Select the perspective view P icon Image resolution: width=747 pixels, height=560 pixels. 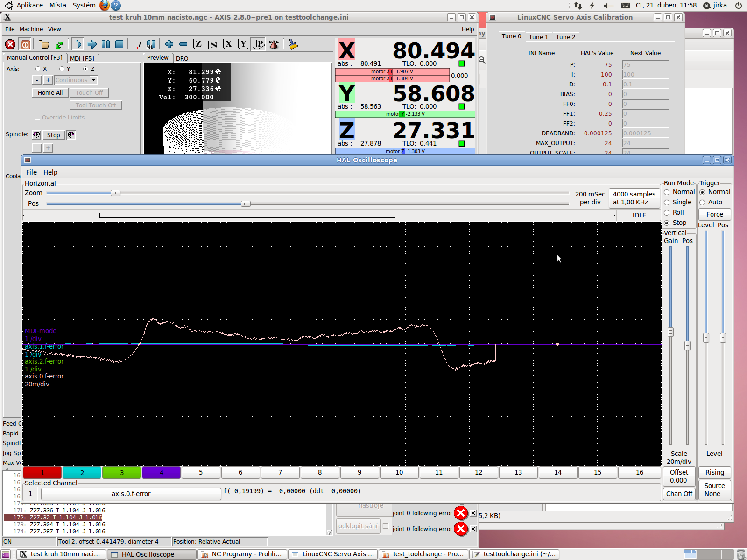258,44
